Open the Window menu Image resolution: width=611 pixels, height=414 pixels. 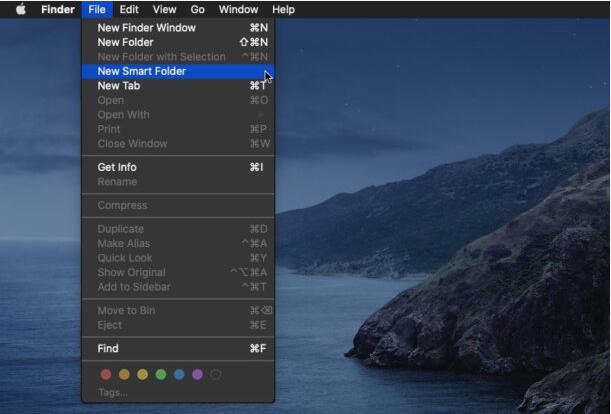[x=238, y=9]
